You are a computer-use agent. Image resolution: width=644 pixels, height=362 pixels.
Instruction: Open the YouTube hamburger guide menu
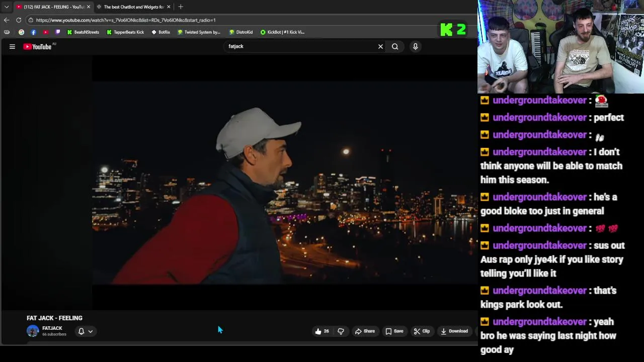point(12,47)
